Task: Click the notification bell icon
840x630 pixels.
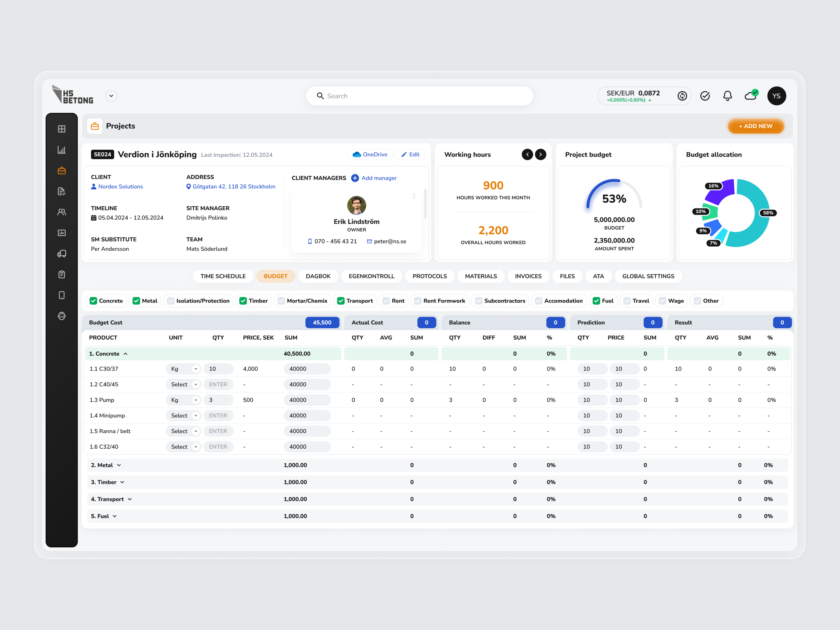Action: point(727,96)
